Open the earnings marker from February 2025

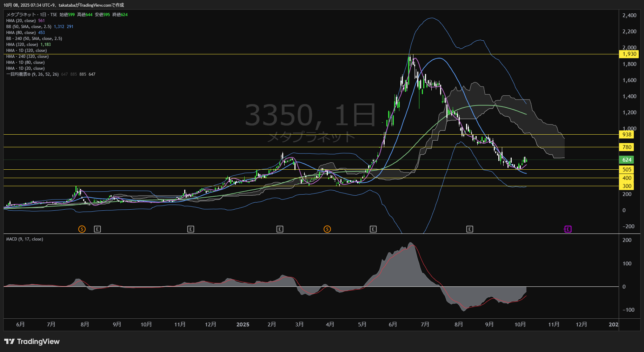[x=280, y=229]
